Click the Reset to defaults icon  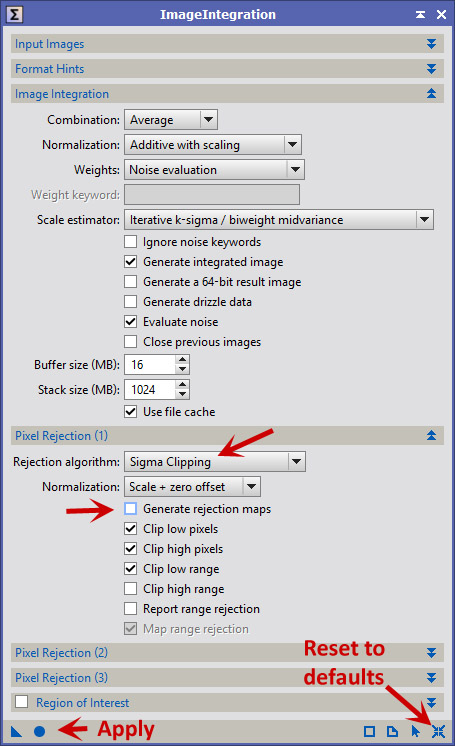(x=438, y=731)
